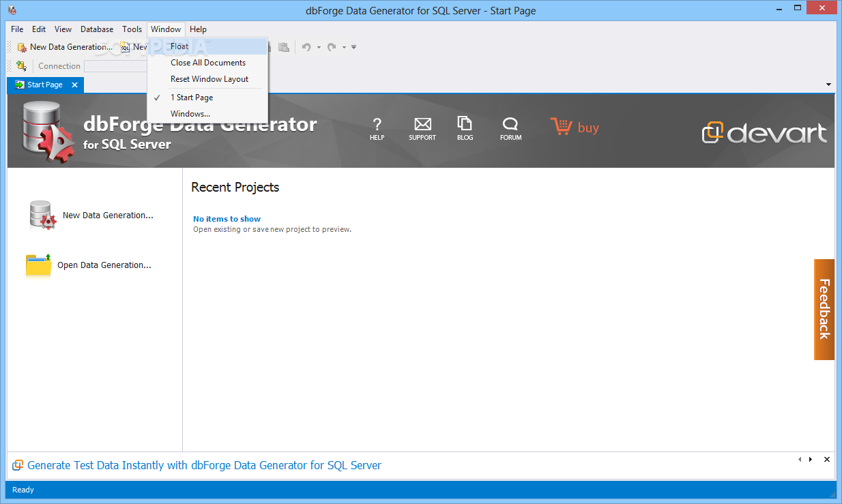Close the open Window menu

(x=166, y=29)
